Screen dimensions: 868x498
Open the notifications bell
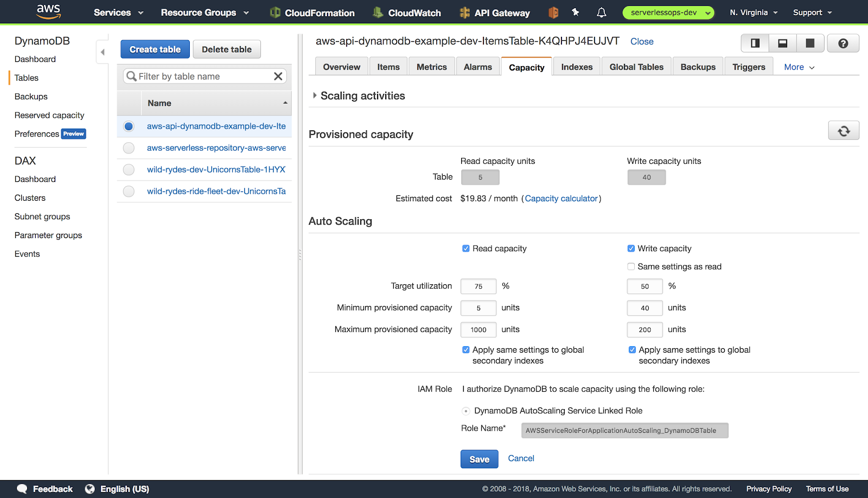(602, 12)
